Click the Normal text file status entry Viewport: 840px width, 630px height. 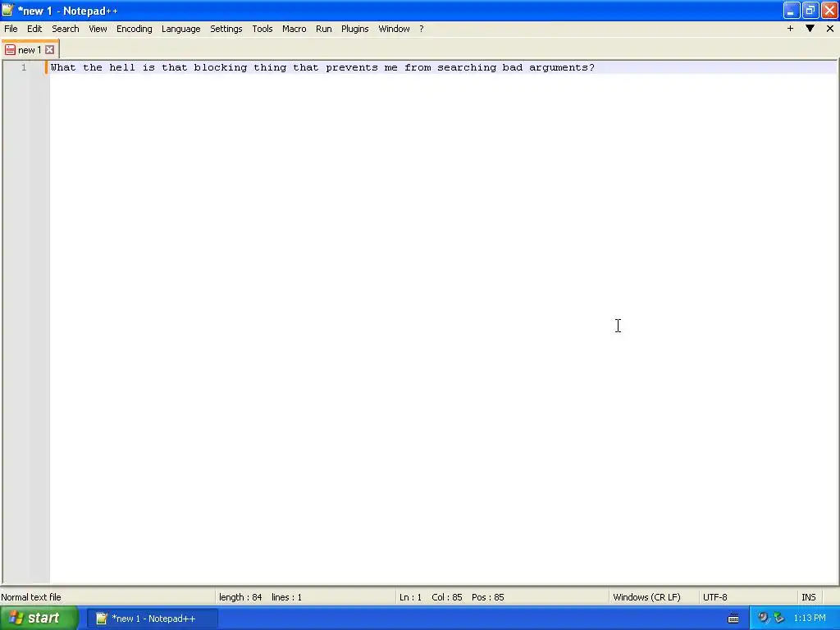[x=31, y=597]
